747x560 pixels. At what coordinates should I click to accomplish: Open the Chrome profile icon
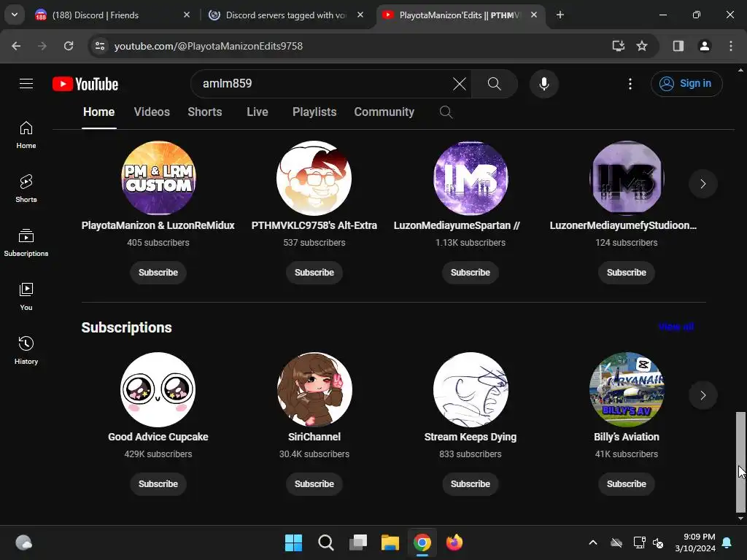click(704, 46)
